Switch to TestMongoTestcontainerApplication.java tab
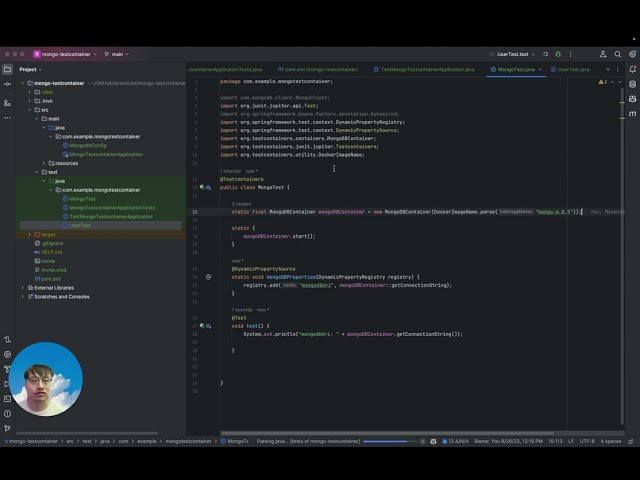 (424, 69)
